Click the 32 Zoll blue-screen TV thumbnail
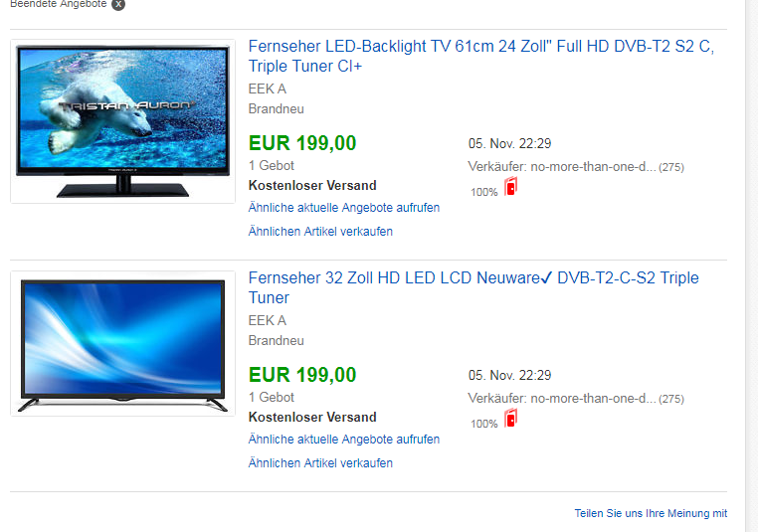Image resolution: width=758 pixels, height=532 pixels. [x=122, y=343]
